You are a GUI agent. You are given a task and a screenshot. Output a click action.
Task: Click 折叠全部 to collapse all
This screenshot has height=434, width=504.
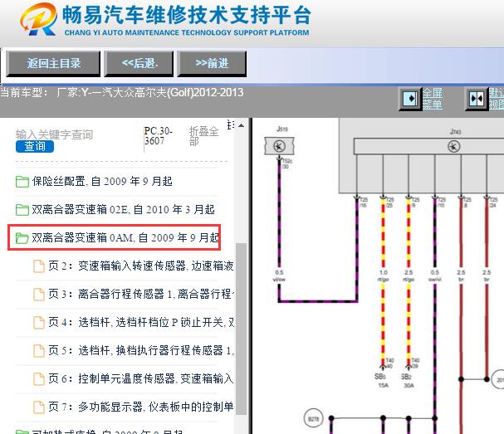tap(203, 136)
